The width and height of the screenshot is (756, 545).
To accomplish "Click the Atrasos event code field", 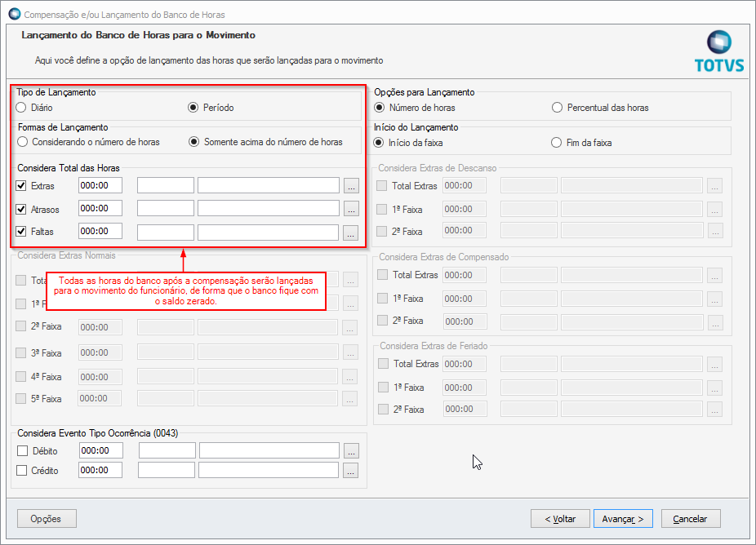I will click(166, 208).
